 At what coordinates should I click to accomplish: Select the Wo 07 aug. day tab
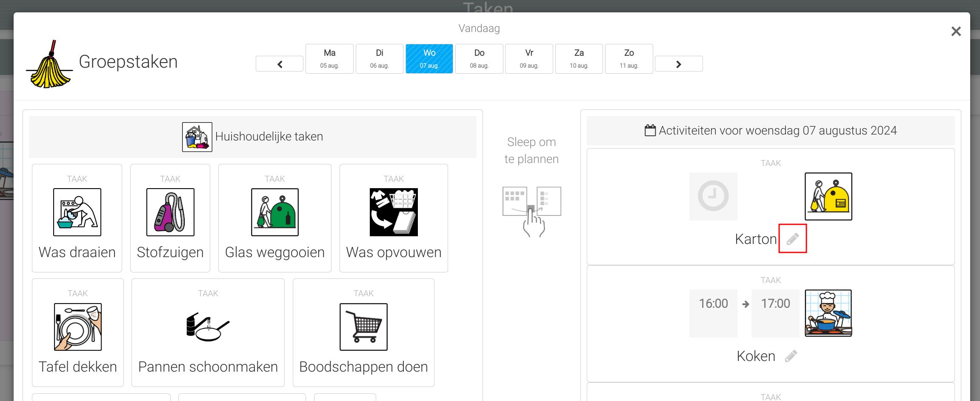click(429, 59)
